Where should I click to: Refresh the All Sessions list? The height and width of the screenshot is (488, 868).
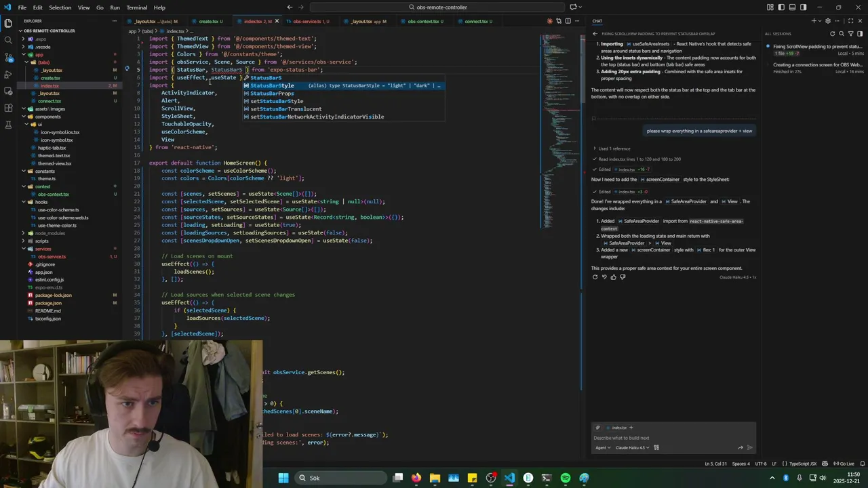tap(833, 33)
